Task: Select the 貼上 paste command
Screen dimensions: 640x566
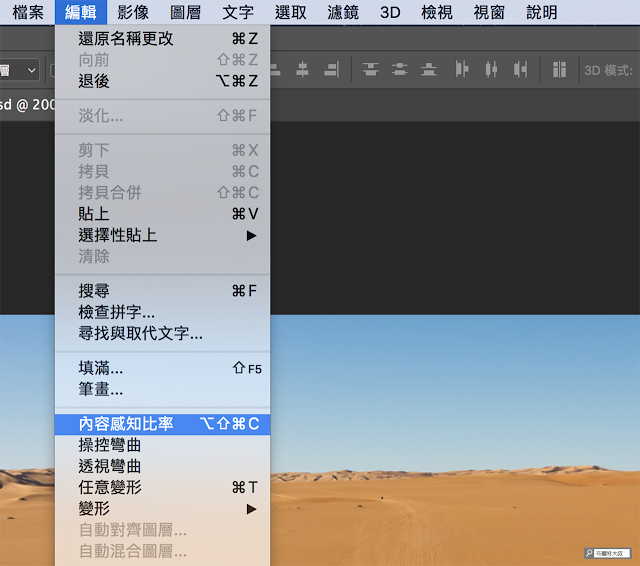Action: (x=162, y=214)
